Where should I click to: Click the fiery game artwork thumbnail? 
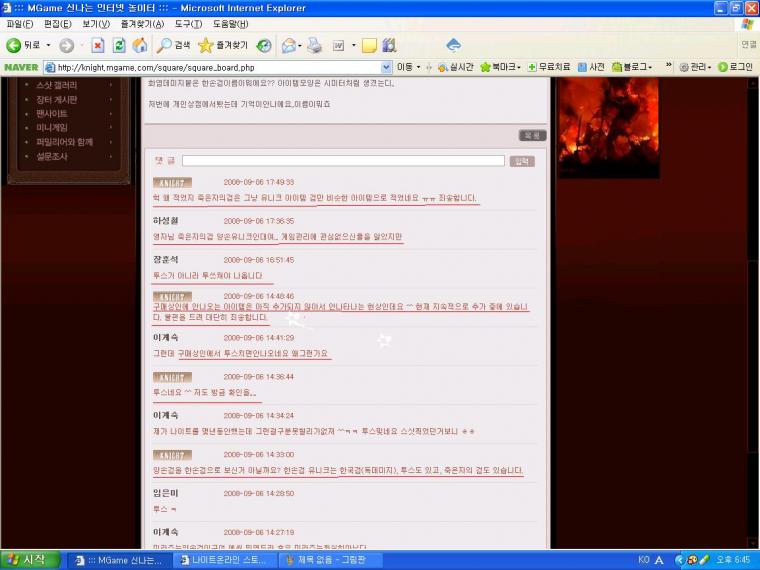pyautogui.click(x=608, y=127)
